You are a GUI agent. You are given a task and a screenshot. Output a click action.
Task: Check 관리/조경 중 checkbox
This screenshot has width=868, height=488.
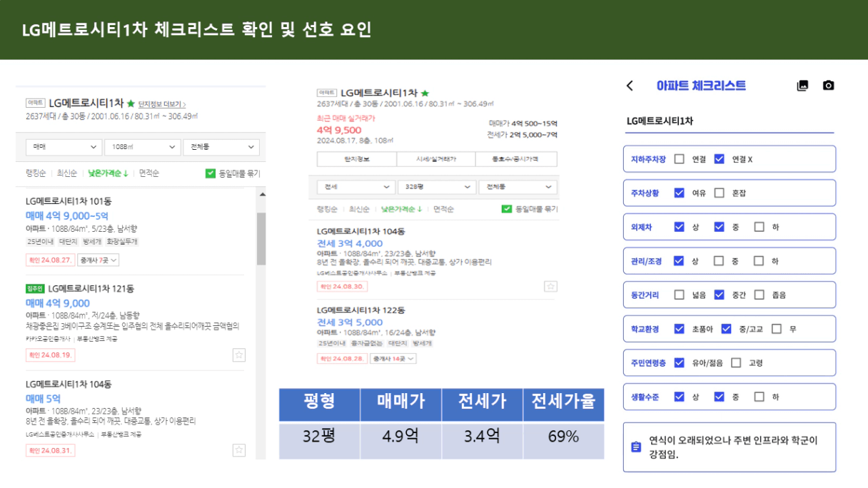point(719,261)
